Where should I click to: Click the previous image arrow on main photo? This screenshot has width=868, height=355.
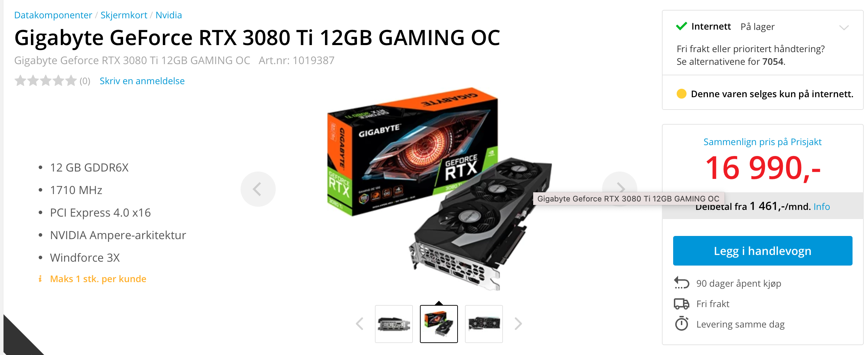(x=258, y=189)
